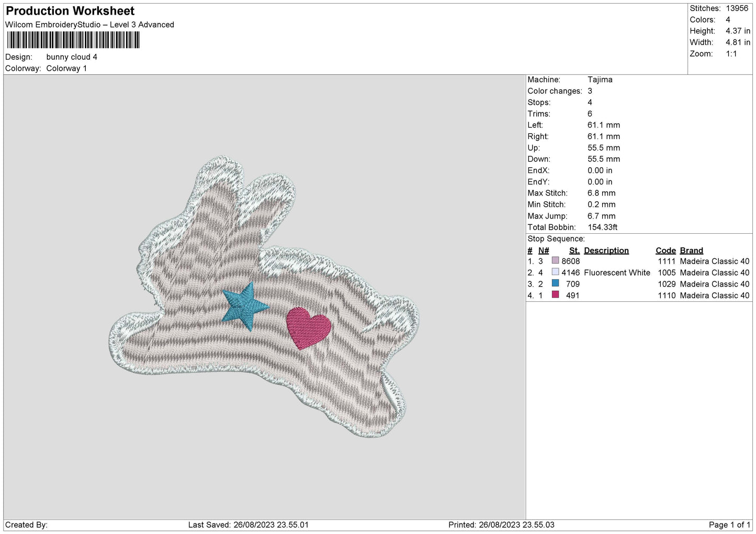
Task: Click the pink heart on the bunny
Action: click(x=309, y=328)
